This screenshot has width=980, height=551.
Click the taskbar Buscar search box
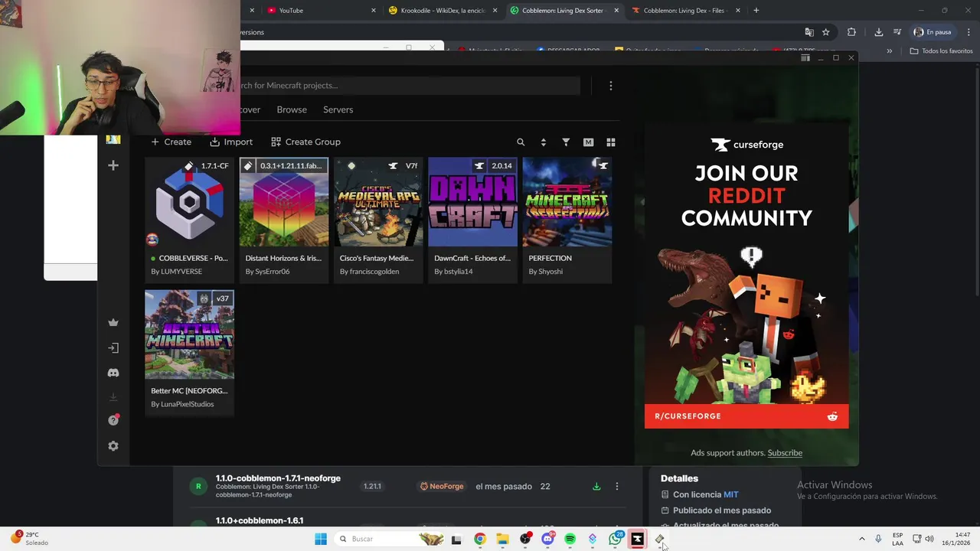pyautogui.click(x=390, y=539)
